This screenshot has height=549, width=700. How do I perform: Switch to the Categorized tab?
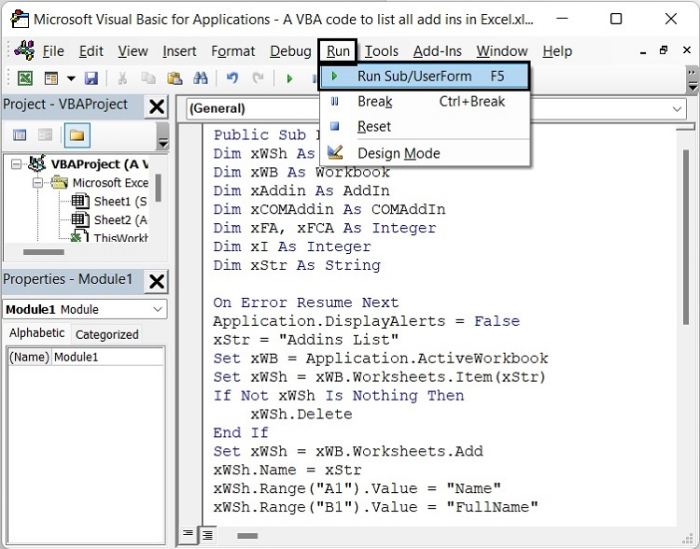coord(107,335)
